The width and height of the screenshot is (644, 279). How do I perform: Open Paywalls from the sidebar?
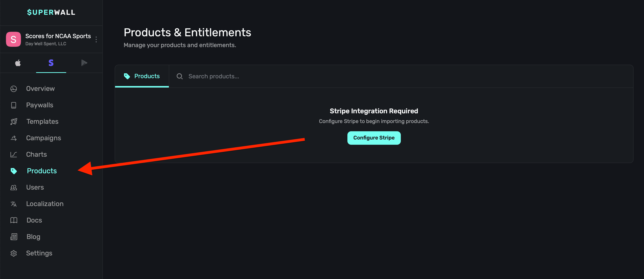point(39,105)
